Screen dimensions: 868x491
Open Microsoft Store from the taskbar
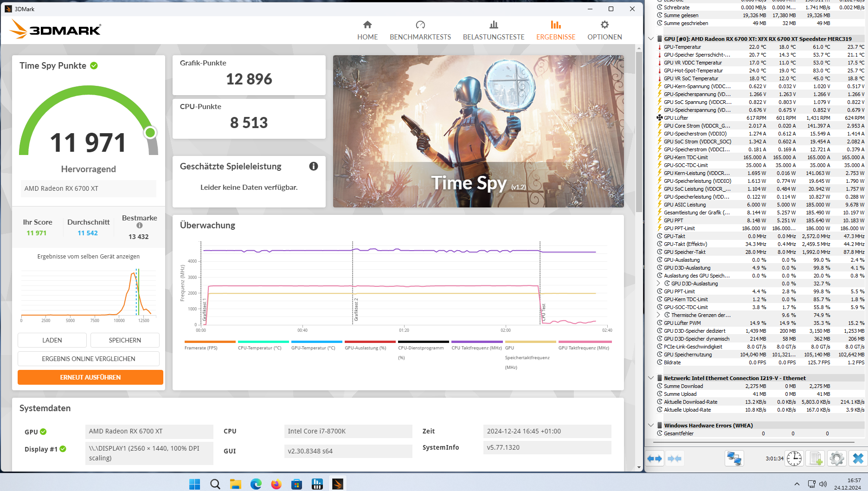click(297, 484)
